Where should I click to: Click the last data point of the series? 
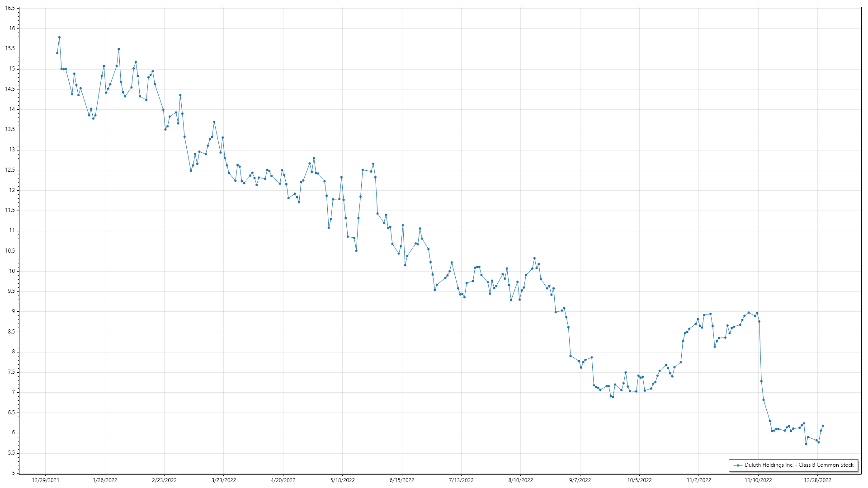pyautogui.click(x=823, y=426)
